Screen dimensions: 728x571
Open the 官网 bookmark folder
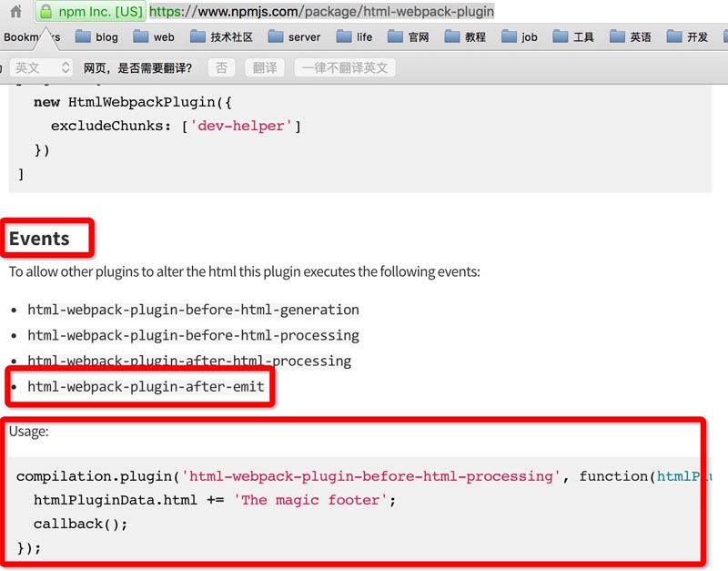pyautogui.click(x=408, y=37)
